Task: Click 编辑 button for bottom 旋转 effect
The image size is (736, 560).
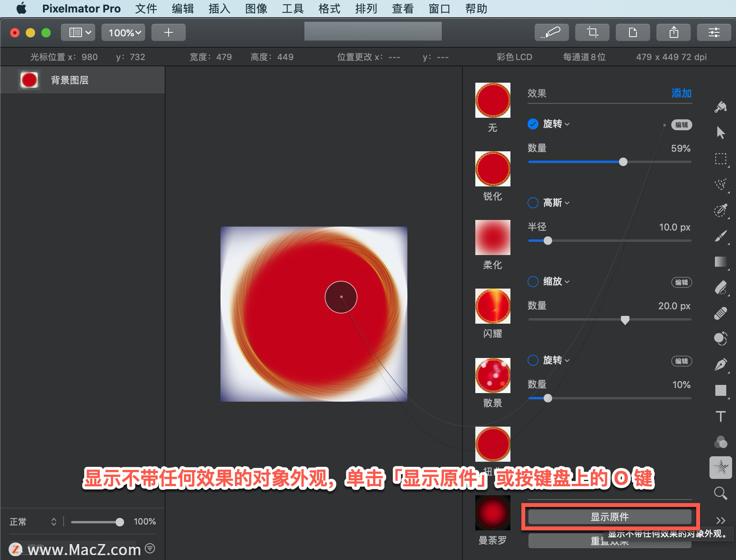Action: pos(681,361)
